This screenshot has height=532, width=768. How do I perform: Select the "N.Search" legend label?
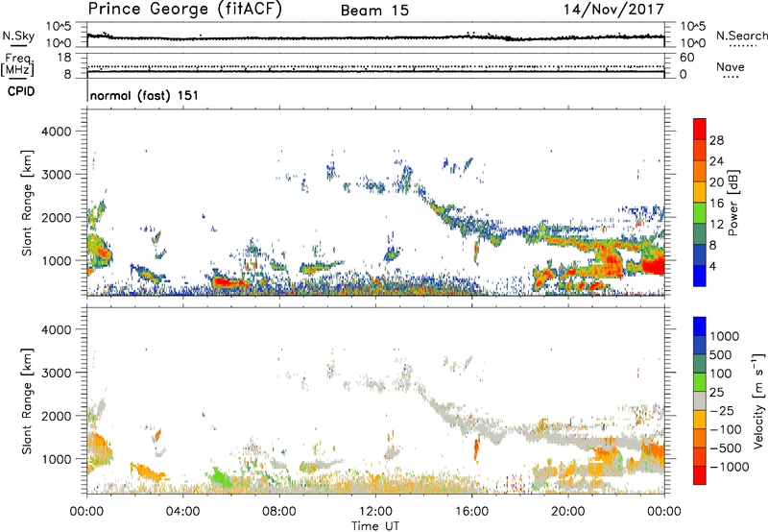click(x=741, y=36)
